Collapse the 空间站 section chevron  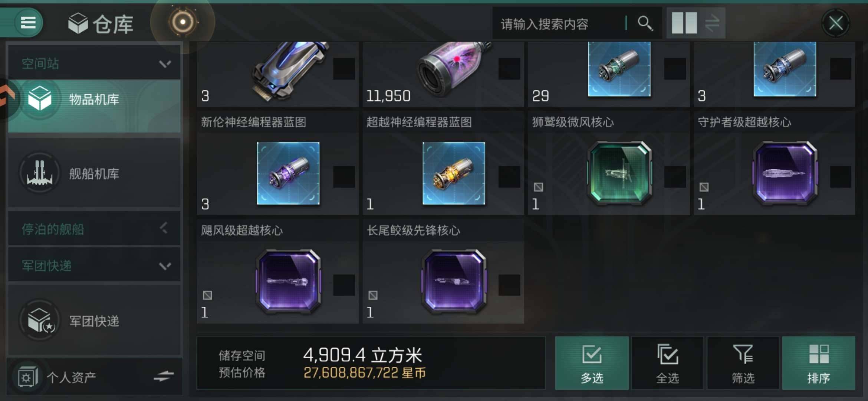tap(165, 64)
